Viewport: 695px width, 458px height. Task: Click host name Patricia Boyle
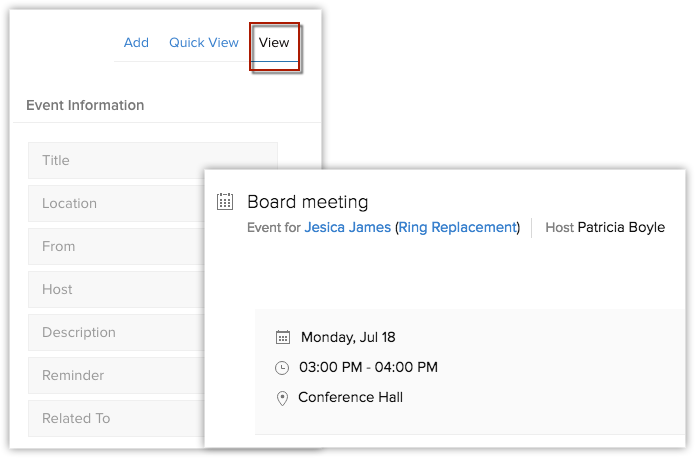pyautogui.click(x=621, y=228)
